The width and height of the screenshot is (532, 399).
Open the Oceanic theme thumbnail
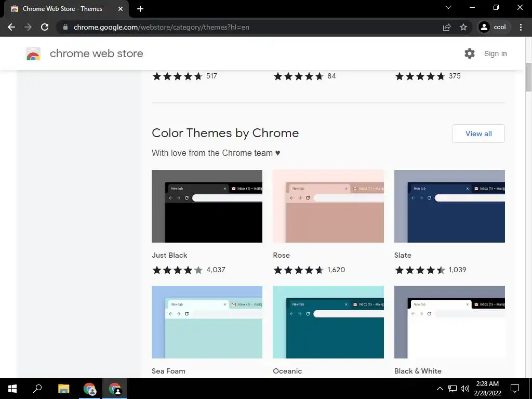328,322
